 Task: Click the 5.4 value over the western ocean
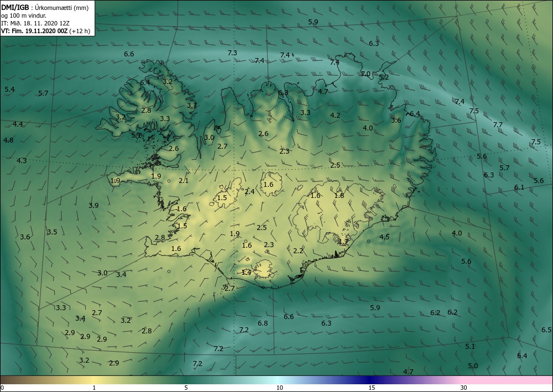9,90
